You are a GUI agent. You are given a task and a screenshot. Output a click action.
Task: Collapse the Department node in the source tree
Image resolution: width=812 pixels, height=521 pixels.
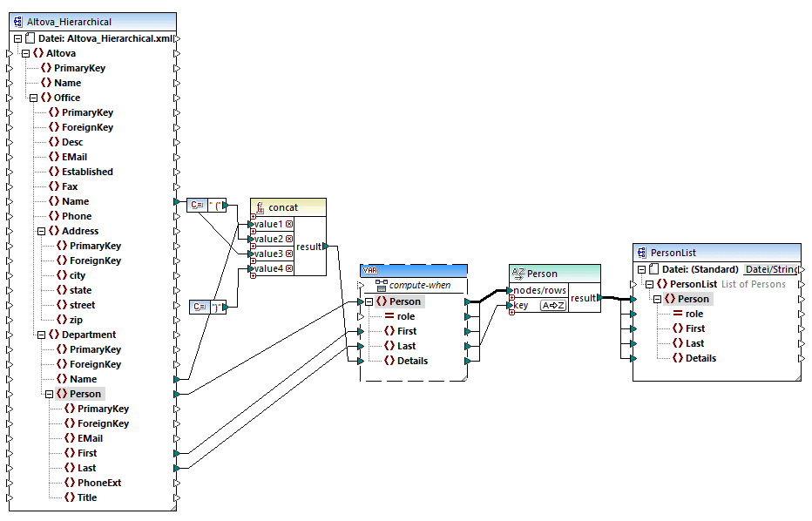(33, 335)
